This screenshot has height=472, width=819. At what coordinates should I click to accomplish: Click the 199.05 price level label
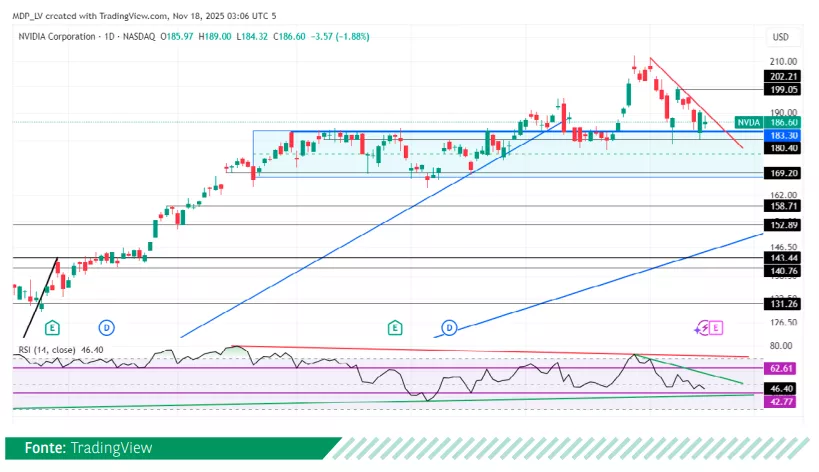point(781,89)
